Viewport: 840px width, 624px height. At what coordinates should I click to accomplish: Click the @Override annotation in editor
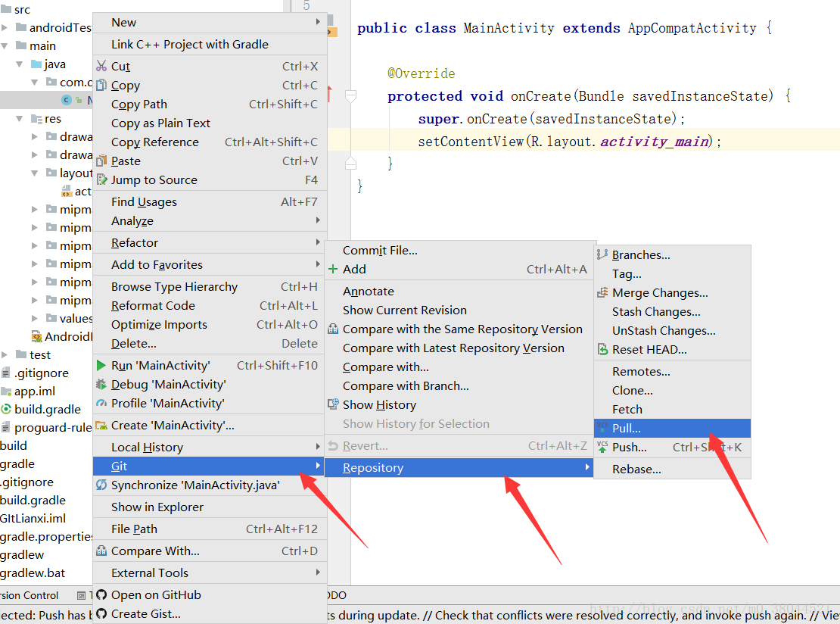[421, 73]
